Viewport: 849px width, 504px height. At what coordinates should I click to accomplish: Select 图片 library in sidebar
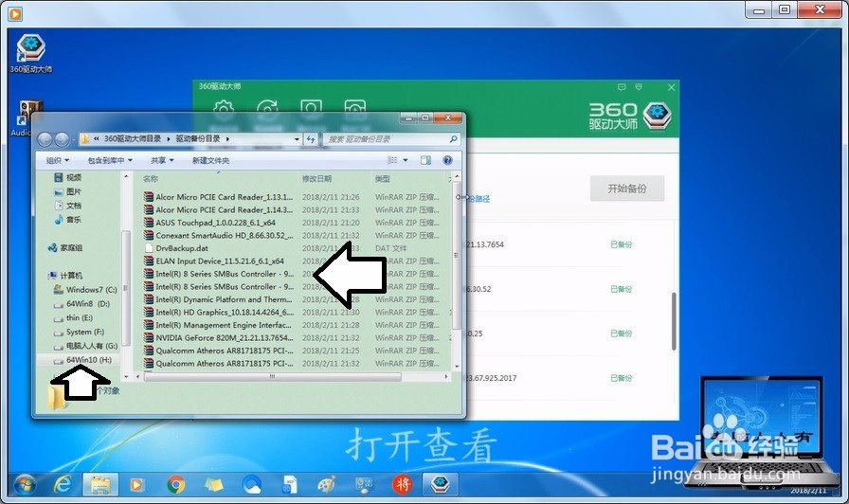point(67,191)
